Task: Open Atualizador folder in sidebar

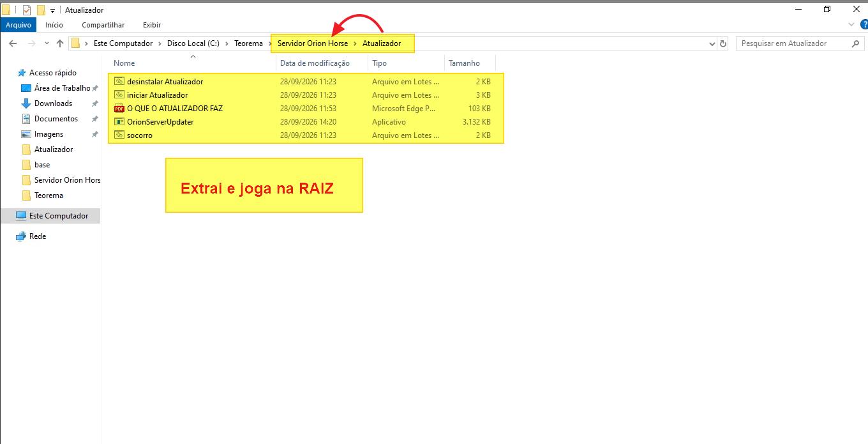Action: (54, 149)
